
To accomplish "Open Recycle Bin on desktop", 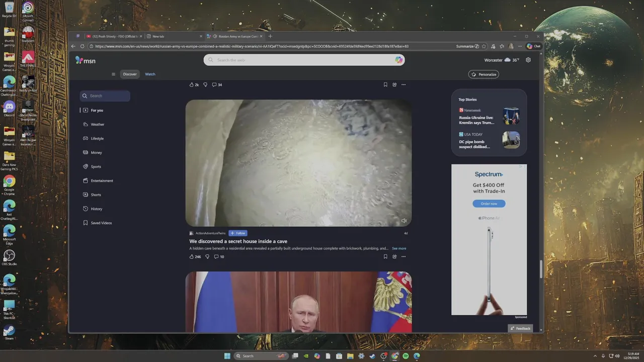I will 9,10.
